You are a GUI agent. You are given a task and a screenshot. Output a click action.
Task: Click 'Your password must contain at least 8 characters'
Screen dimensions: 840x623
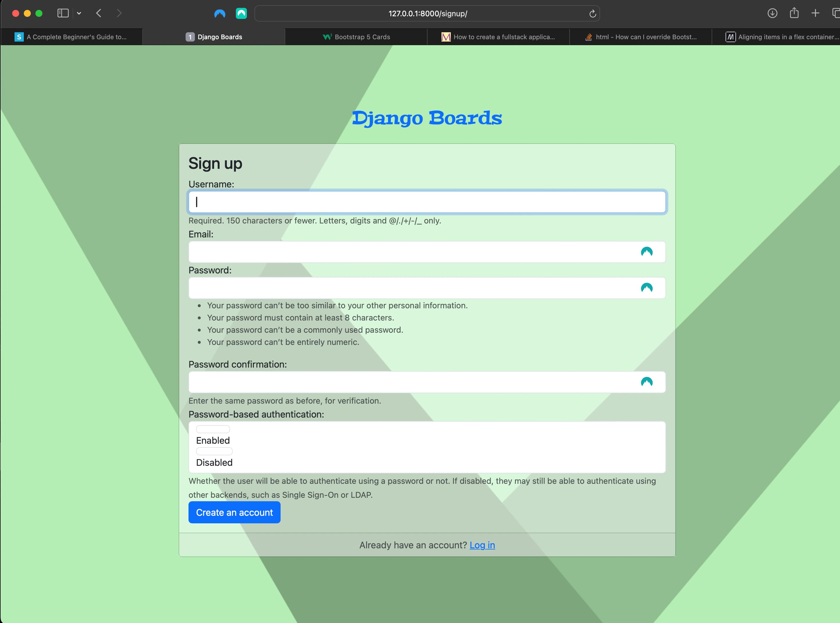click(x=300, y=318)
